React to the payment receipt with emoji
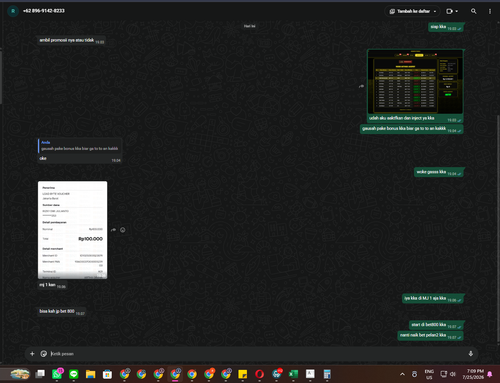The width and height of the screenshot is (500, 383). 123,230
